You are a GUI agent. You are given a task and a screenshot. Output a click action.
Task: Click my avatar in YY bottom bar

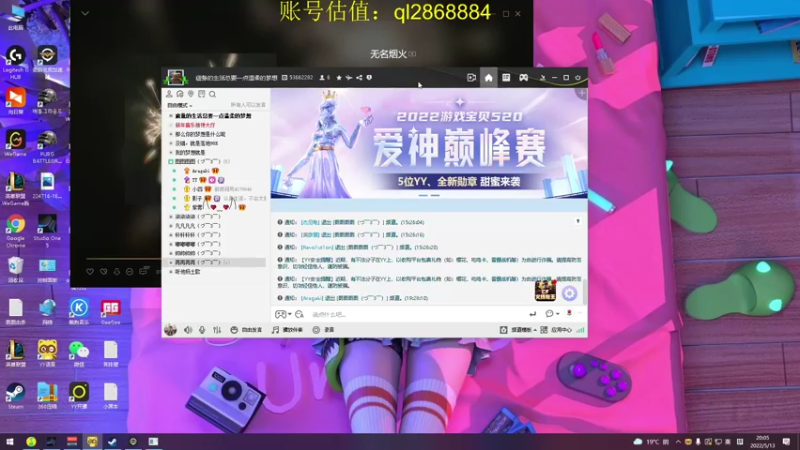(170, 330)
